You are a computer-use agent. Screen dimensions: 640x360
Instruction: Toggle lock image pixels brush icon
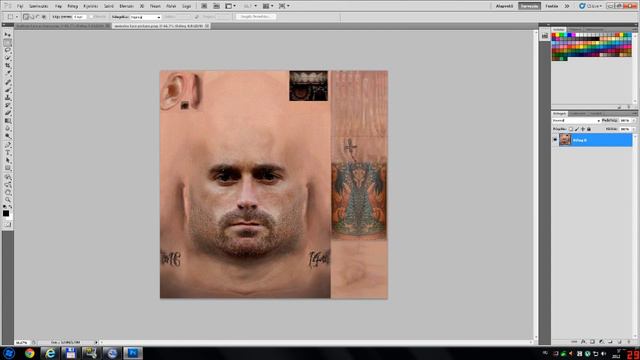(577, 129)
